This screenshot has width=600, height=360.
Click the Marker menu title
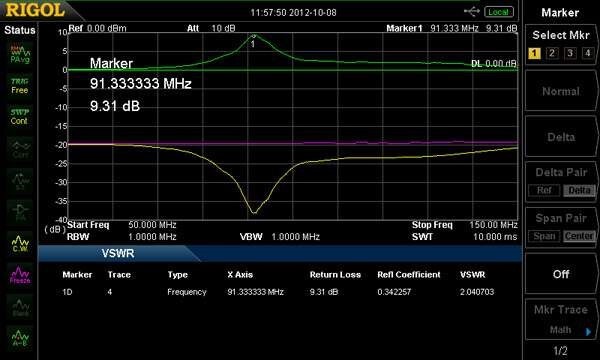560,13
